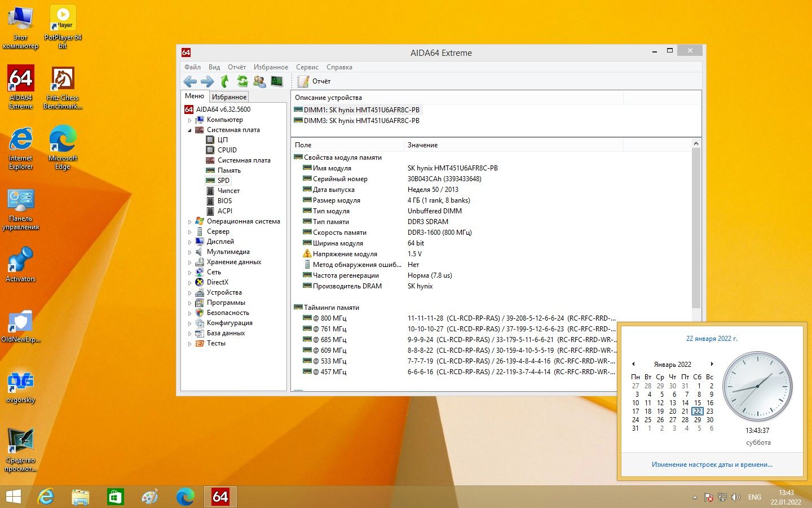812x508 pixels.
Task: Expand the Операционная система tree node
Action: click(x=189, y=222)
